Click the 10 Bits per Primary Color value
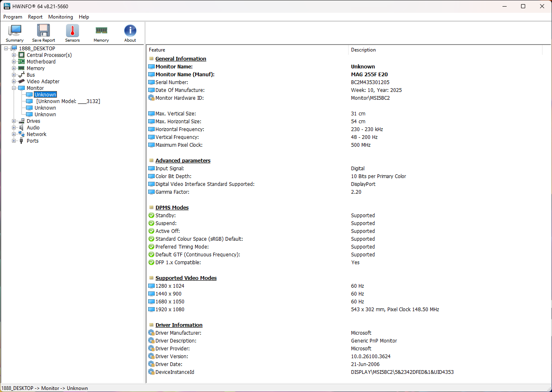 [379, 176]
